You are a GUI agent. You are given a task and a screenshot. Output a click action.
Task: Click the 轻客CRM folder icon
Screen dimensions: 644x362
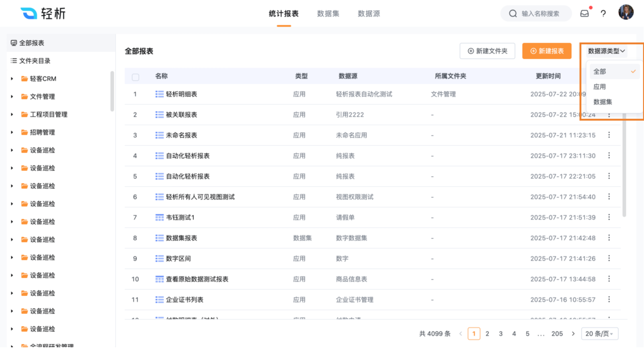[24, 79]
